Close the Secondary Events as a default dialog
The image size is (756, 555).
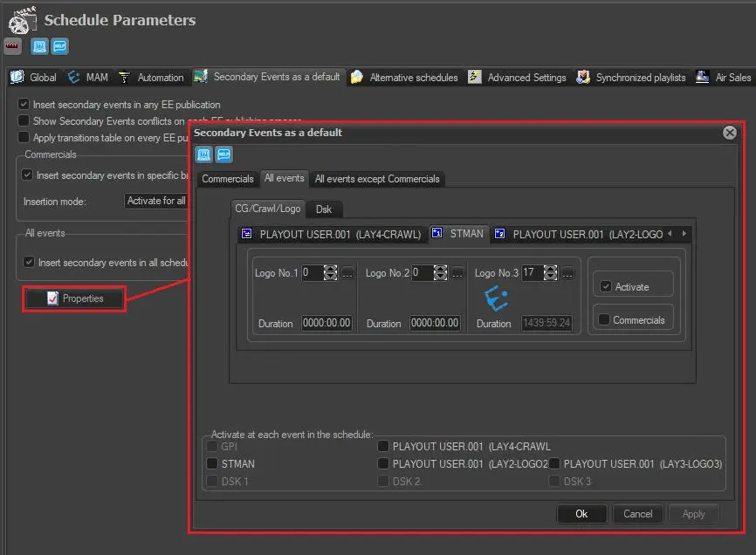[730, 133]
